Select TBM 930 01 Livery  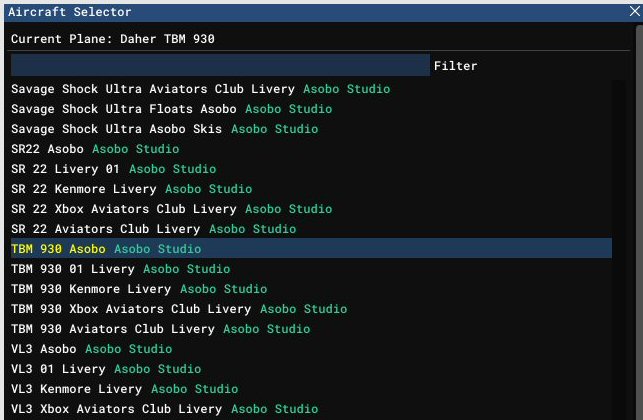click(311, 269)
